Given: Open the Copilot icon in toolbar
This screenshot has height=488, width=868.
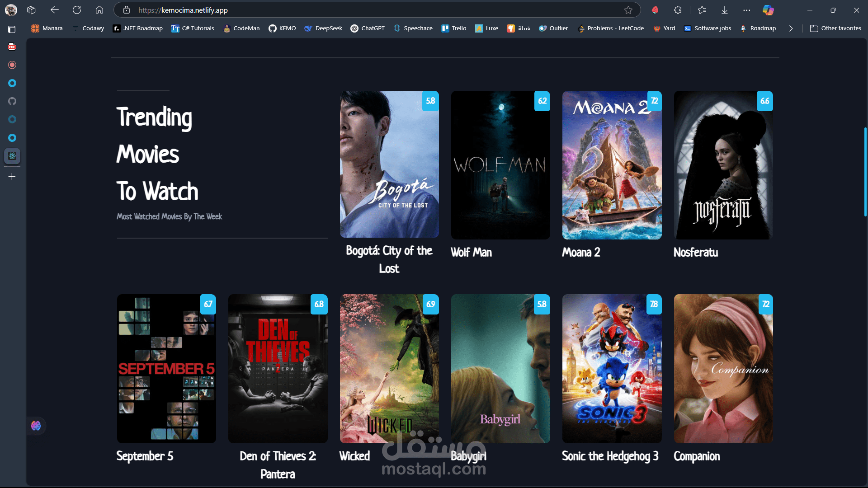Looking at the screenshot, I should pyautogui.click(x=768, y=10).
